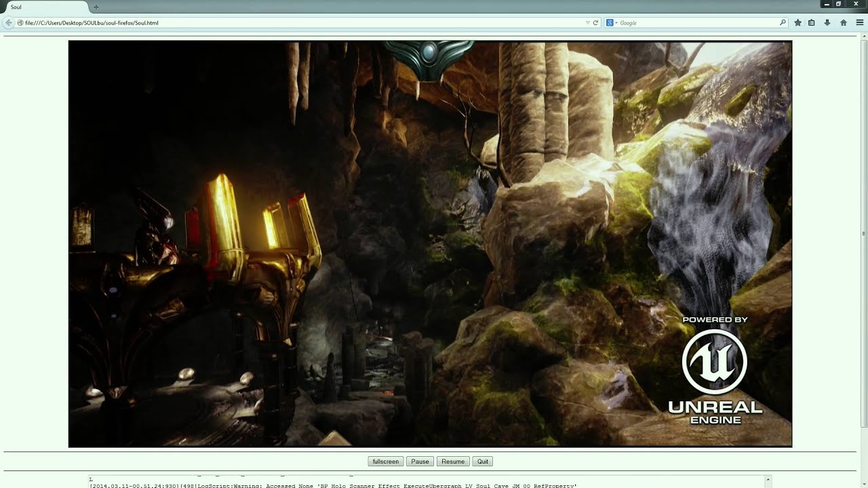
Task: Go to the Firefox home page
Action: (x=843, y=23)
